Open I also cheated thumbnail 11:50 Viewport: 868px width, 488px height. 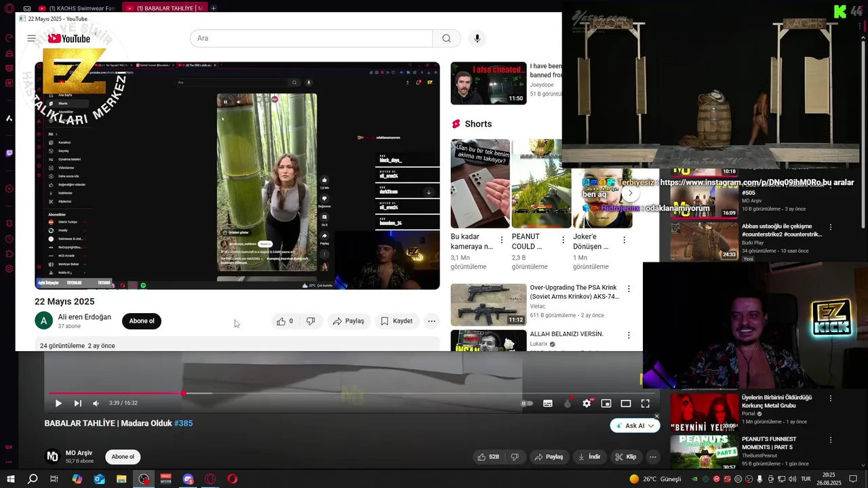pyautogui.click(x=488, y=83)
